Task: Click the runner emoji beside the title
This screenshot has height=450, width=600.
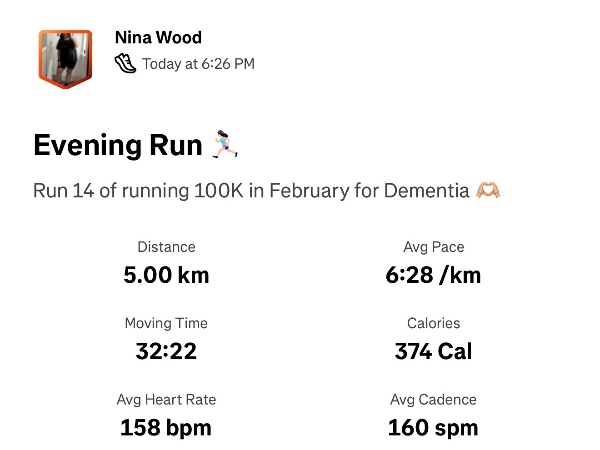Action: point(225,145)
